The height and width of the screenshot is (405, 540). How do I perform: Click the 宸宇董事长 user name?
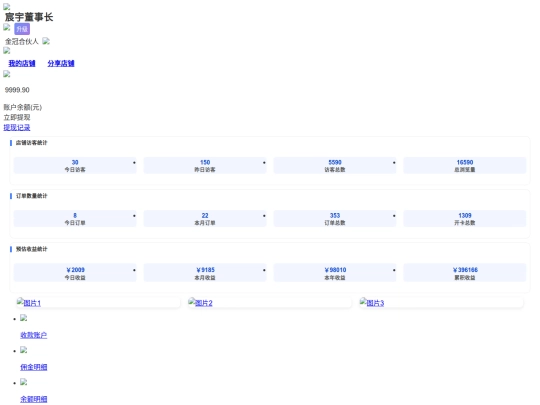[x=29, y=17]
